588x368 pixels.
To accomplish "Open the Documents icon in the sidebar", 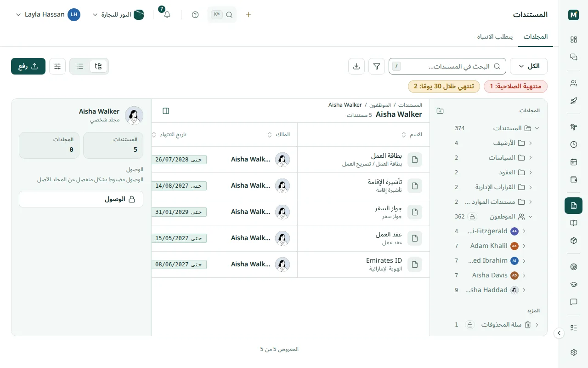I will tap(573, 206).
